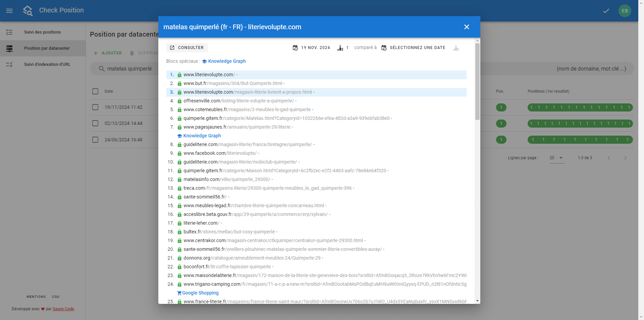Click the trash icon next to SUPPRIMER
Image resolution: width=644 pixels, height=320 pixels.
132,53
